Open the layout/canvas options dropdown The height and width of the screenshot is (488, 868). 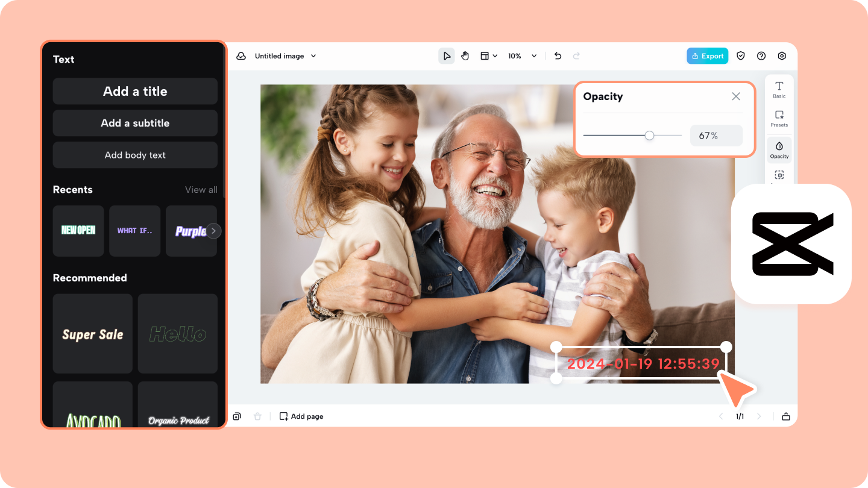point(489,55)
